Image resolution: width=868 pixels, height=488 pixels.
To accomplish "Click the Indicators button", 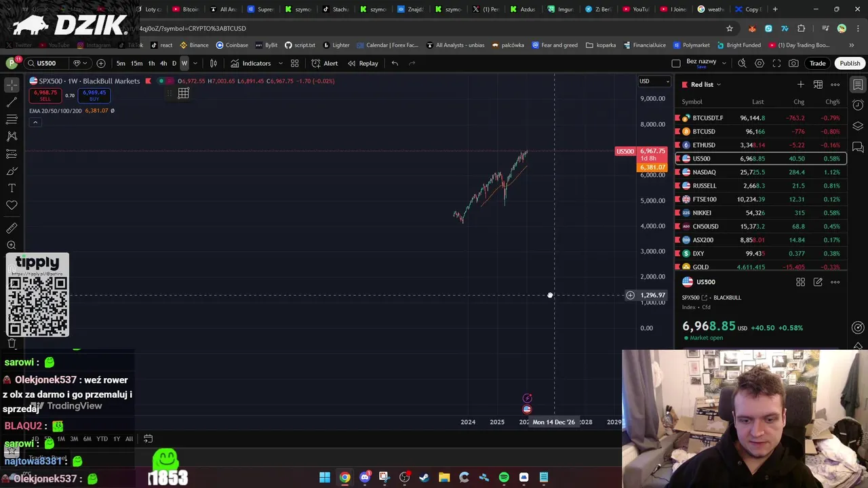I will (x=250, y=63).
